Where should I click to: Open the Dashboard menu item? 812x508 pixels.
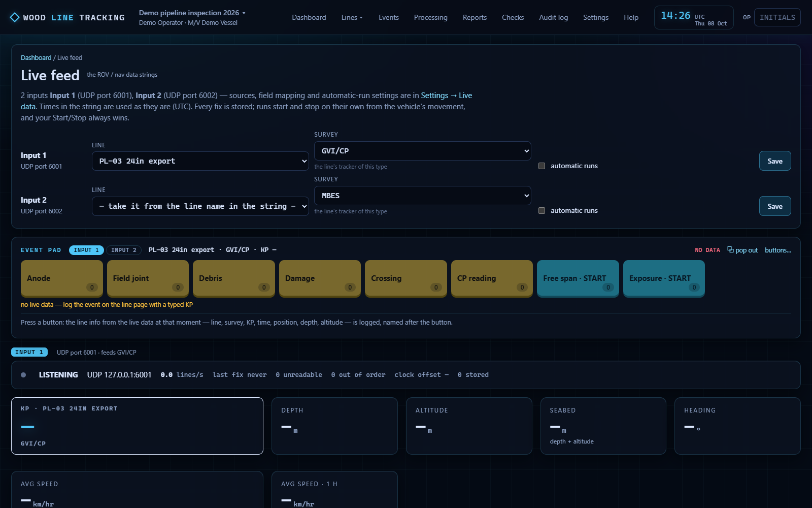pos(309,17)
